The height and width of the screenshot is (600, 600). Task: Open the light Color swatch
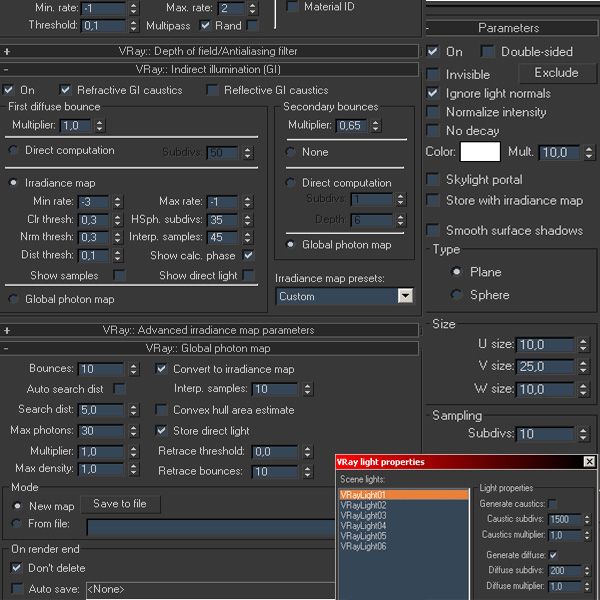pyautogui.click(x=480, y=152)
